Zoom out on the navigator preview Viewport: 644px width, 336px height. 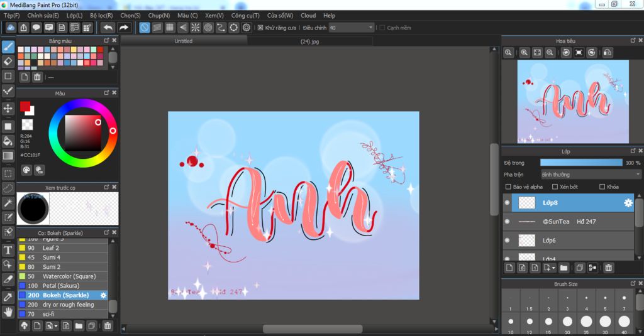tap(550, 53)
